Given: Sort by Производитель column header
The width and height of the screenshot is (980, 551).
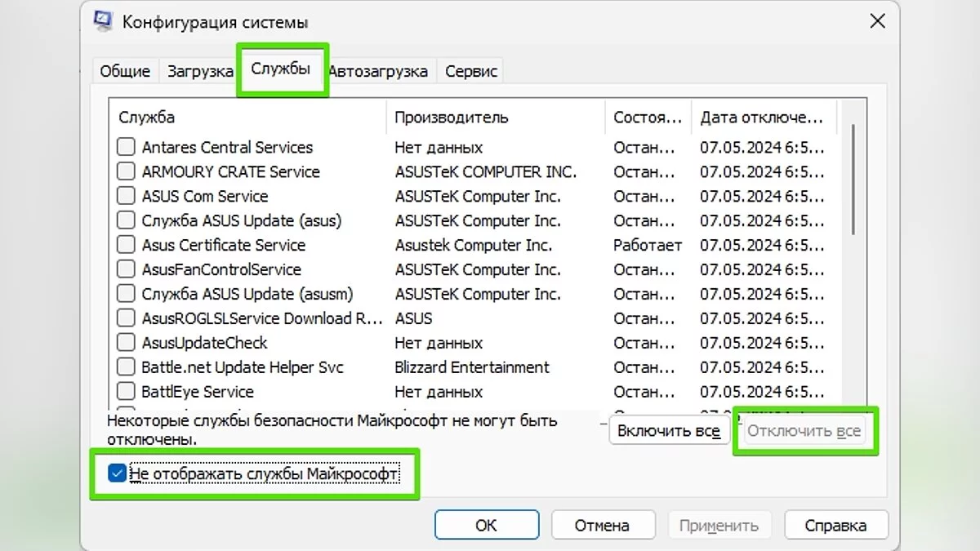Looking at the screenshot, I should [495, 118].
